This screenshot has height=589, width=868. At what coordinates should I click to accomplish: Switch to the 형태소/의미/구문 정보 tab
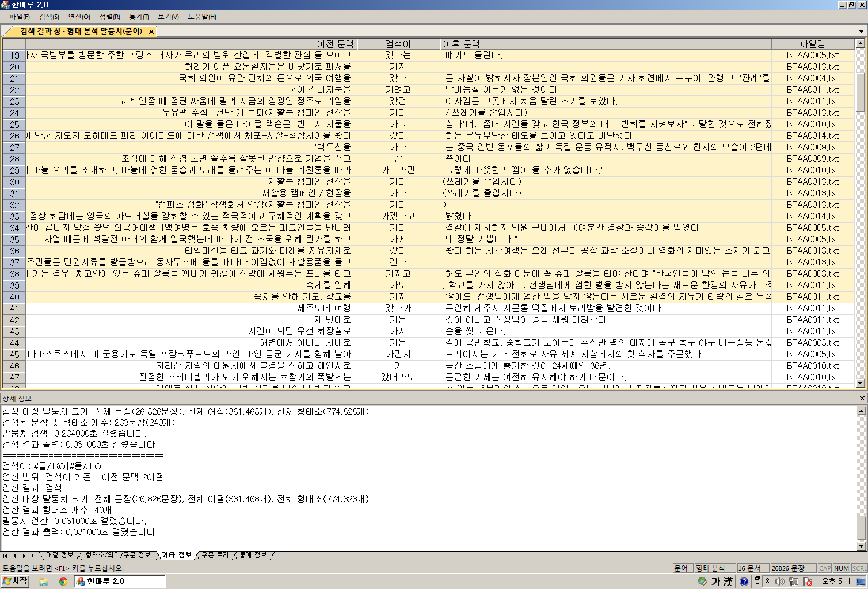tap(118, 555)
